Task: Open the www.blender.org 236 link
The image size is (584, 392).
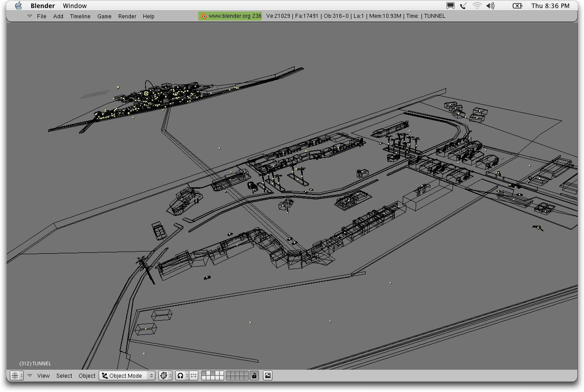Action: pyautogui.click(x=234, y=16)
